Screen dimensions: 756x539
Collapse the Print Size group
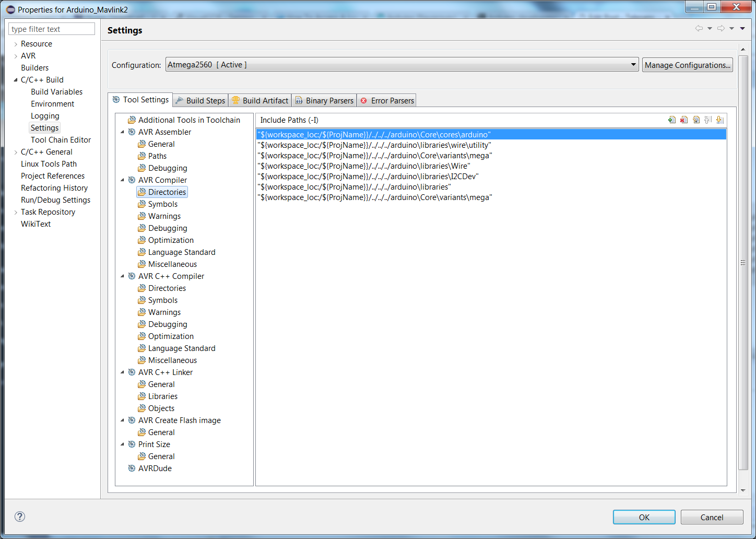tap(123, 444)
